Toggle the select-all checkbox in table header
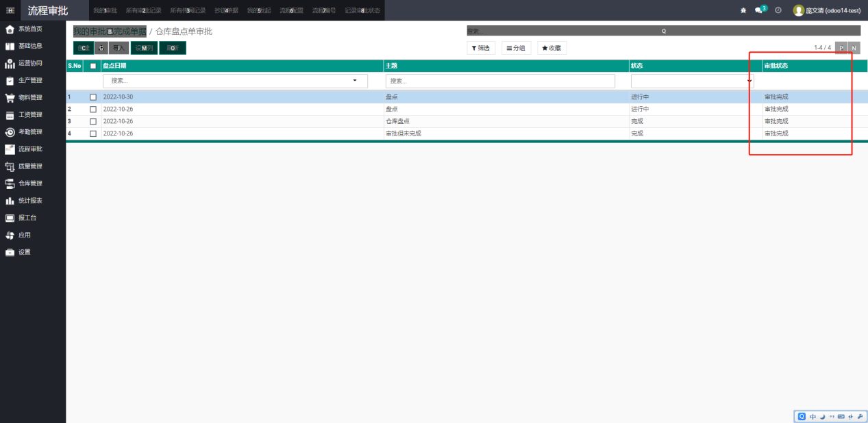This screenshot has height=423, width=868. (93, 66)
